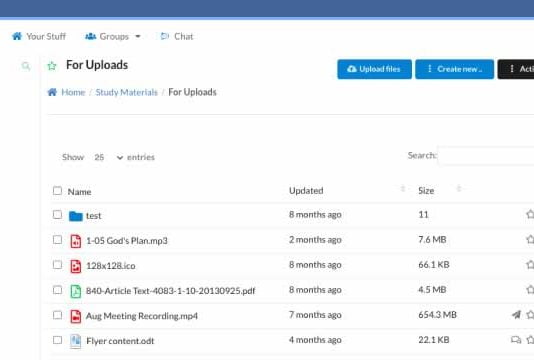Click the Upload files button

374,69
